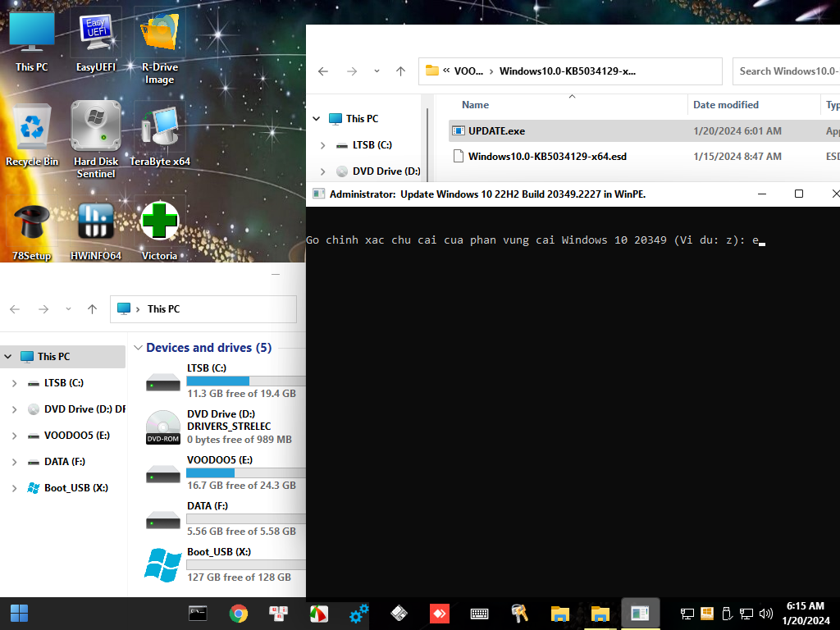This screenshot has width=840, height=630.
Task: Open the on-screen keyboard taskbar icon
Action: point(479,614)
